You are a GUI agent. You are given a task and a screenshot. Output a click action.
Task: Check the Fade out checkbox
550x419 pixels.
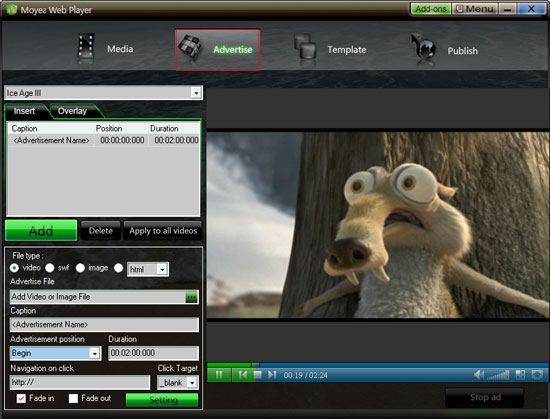click(73, 398)
